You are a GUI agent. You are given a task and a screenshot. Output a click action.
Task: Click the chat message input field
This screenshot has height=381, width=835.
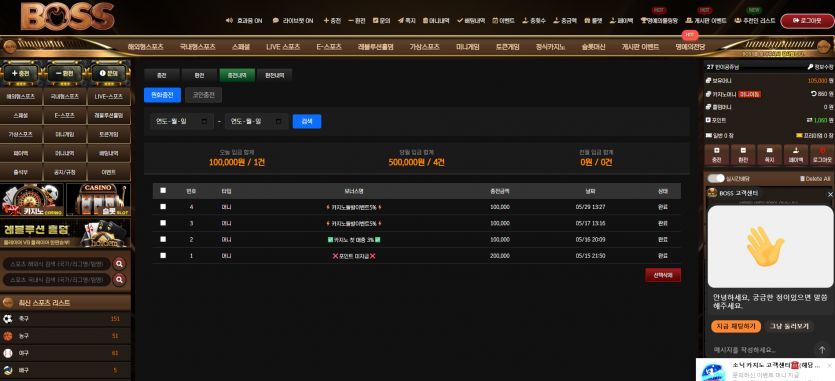759,350
